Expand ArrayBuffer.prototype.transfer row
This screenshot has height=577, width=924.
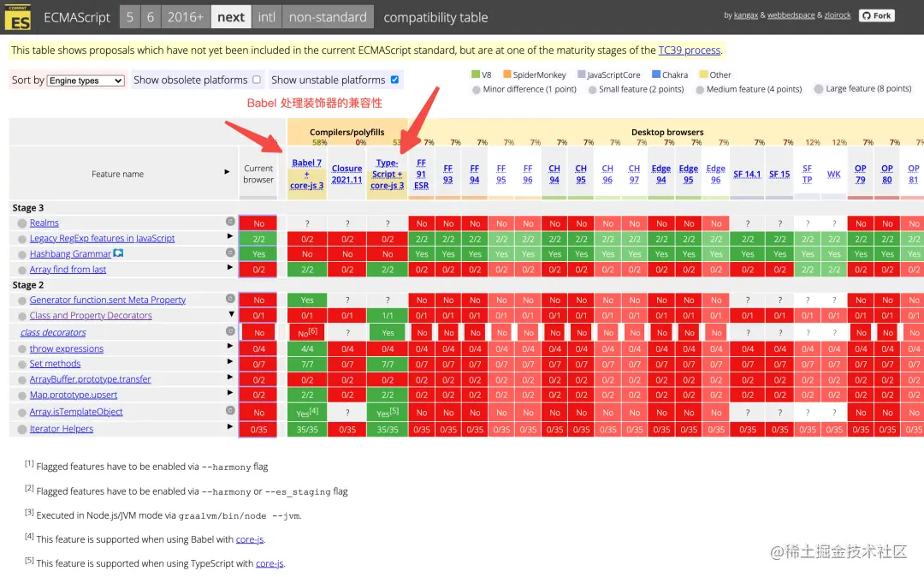[x=230, y=378]
